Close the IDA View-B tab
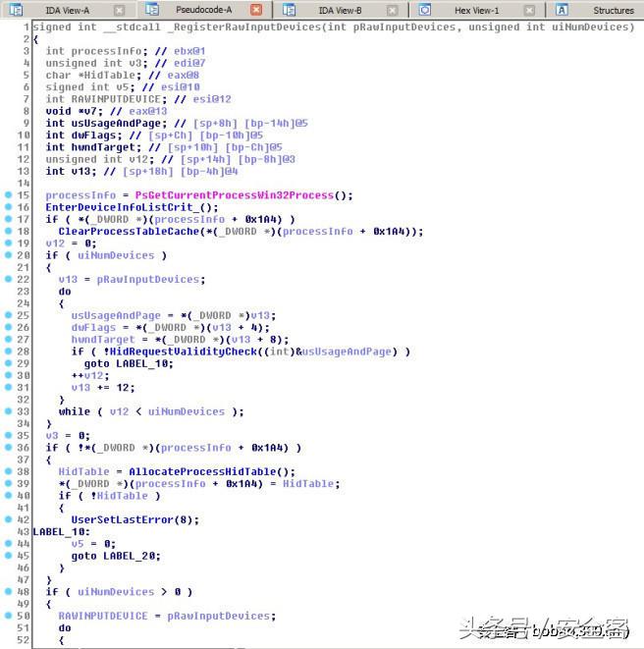Screen dimensions: 644x649 [393, 11]
